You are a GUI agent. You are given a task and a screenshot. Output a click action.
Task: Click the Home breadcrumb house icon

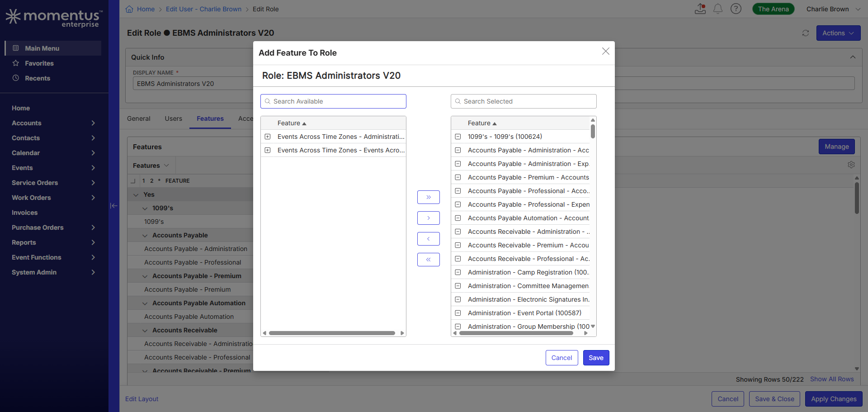(x=129, y=9)
